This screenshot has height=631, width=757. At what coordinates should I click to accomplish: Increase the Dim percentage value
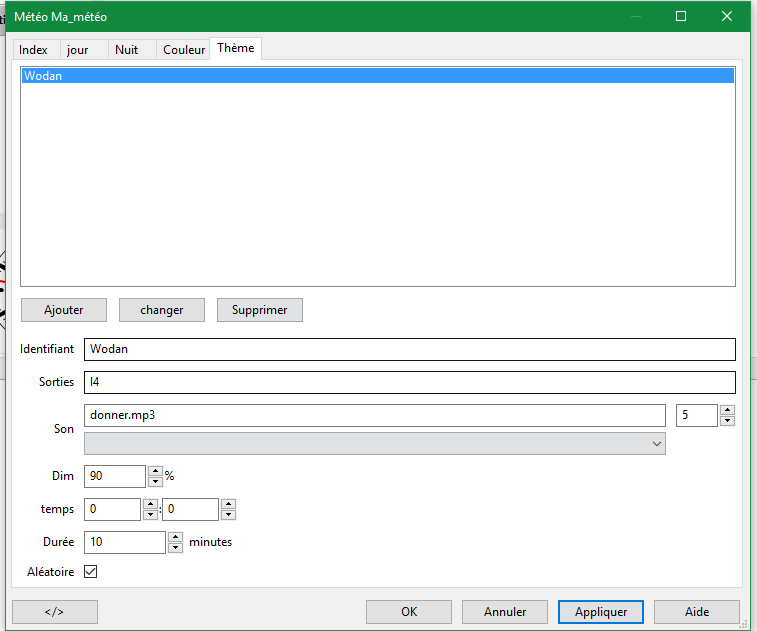[155, 471]
